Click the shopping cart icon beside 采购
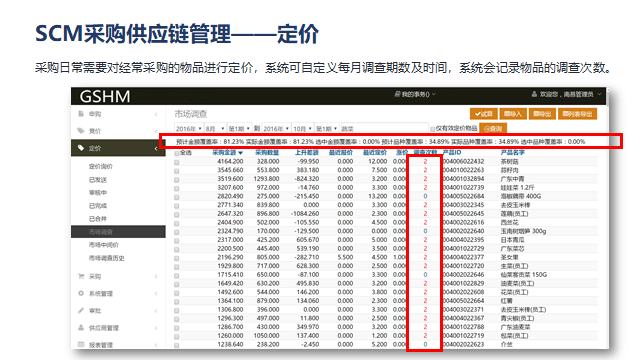The width and height of the screenshot is (640, 360). pos(81,276)
